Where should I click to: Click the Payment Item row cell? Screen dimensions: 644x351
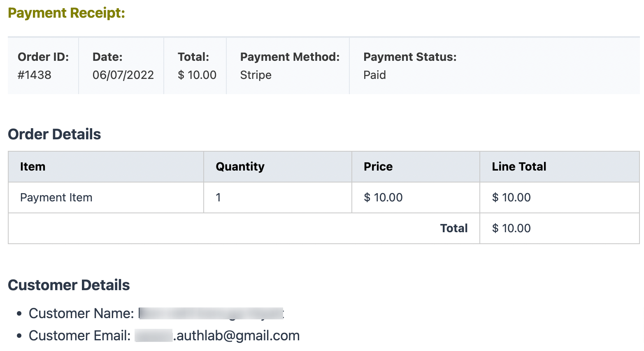click(56, 198)
